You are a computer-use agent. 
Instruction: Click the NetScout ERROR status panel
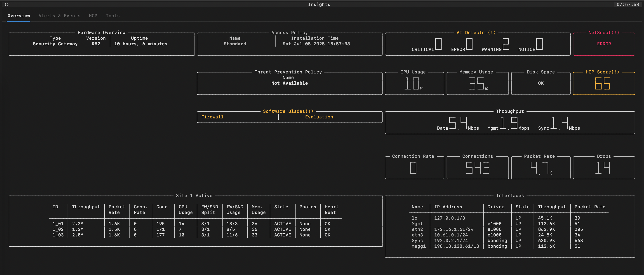tap(604, 44)
